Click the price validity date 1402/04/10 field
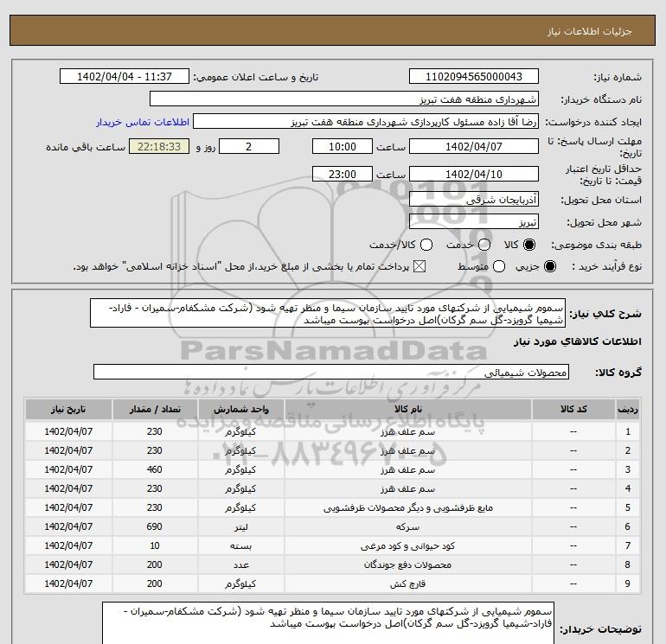This screenshot has width=666, height=644. [x=474, y=174]
